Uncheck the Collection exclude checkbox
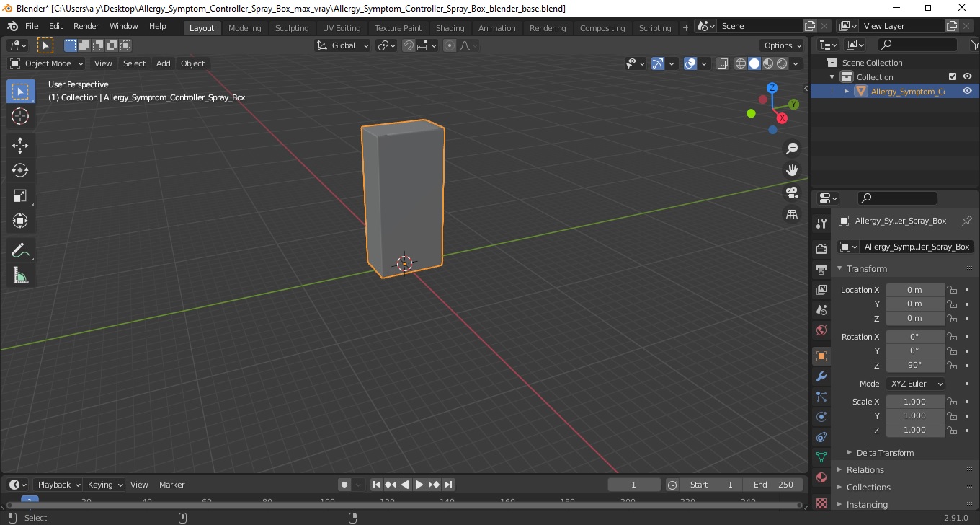 click(953, 76)
